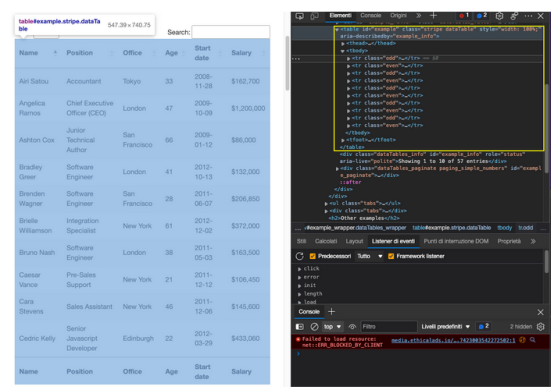Open console settings gear icon
Viewport: 554px width, 391px height.
coord(541,327)
